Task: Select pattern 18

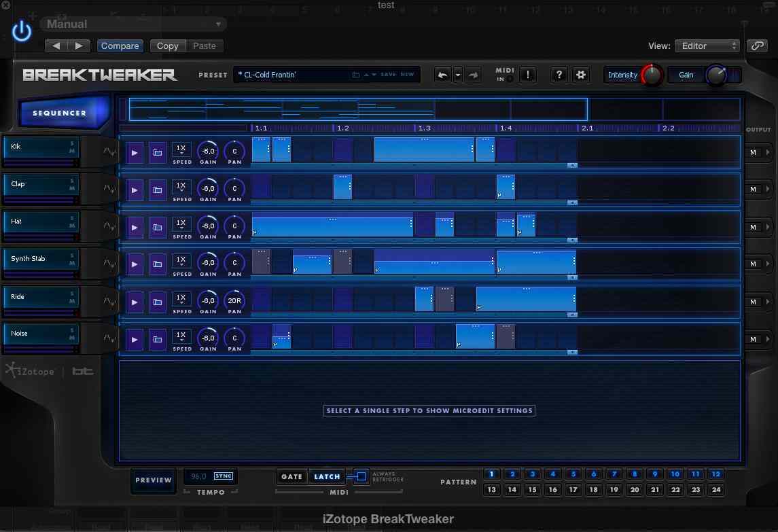Action: 593,489
